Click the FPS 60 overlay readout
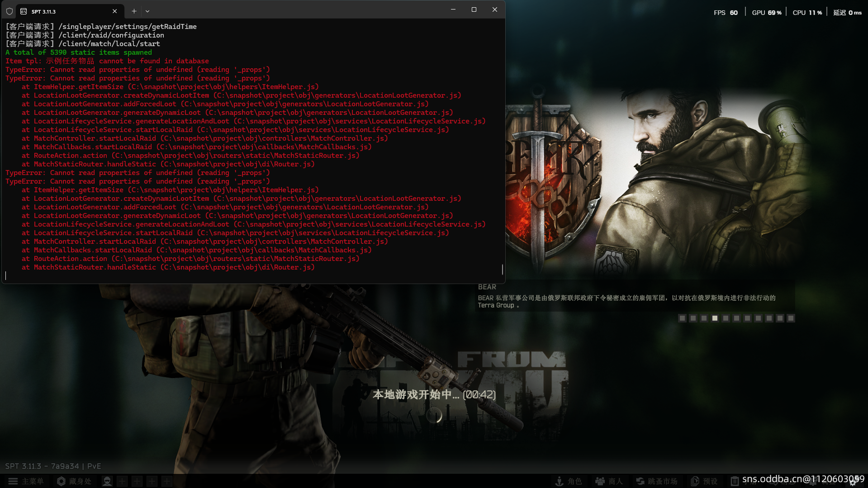The width and height of the screenshot is (868, 488). coord(726,13)
